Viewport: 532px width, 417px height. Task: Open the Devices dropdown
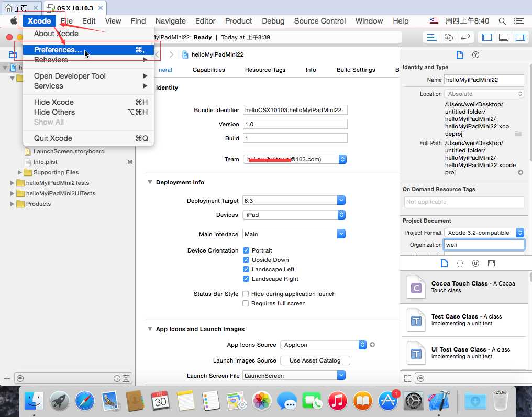click(294, 215)
